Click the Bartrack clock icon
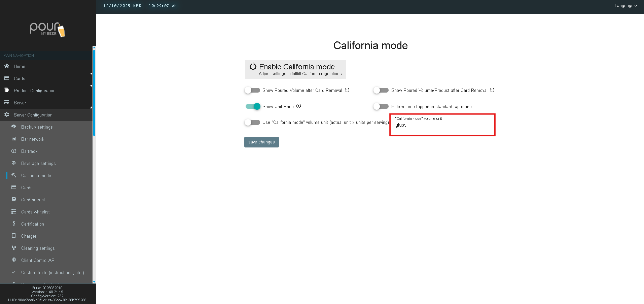This screenshot has width=644, height=304. (x=14, y=151)
